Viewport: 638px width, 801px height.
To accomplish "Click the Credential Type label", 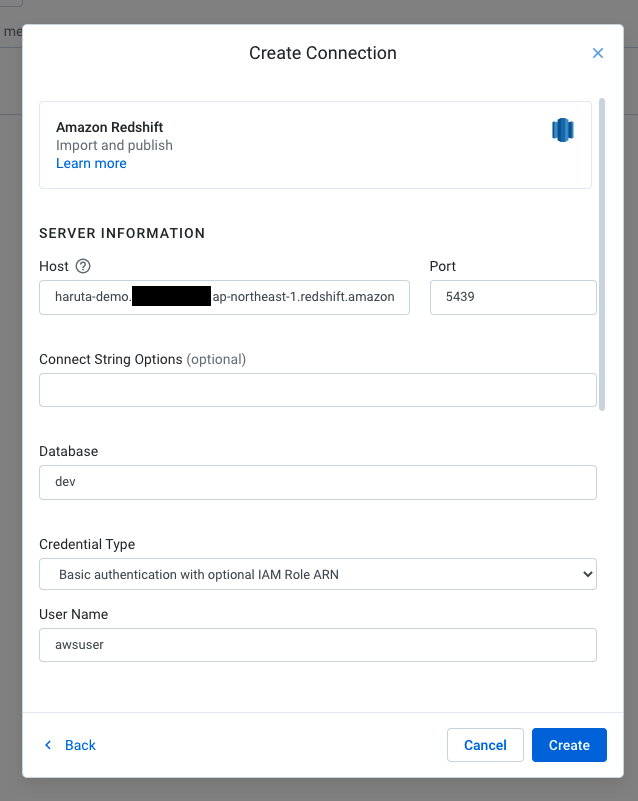I will 87,545.
